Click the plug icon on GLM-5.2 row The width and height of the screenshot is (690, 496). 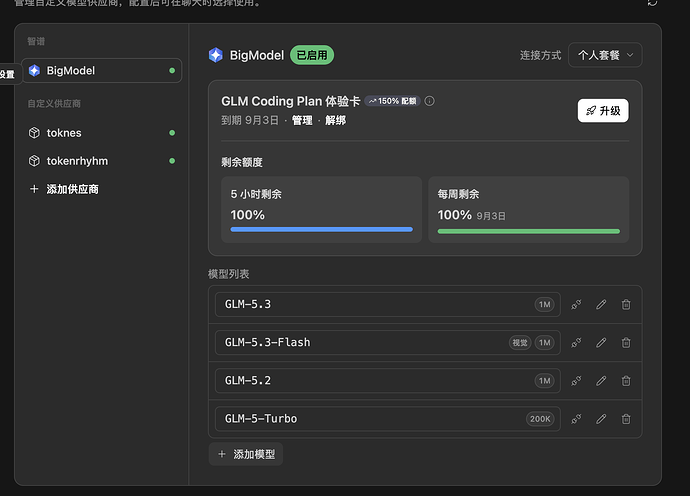(x=576, y=381)
